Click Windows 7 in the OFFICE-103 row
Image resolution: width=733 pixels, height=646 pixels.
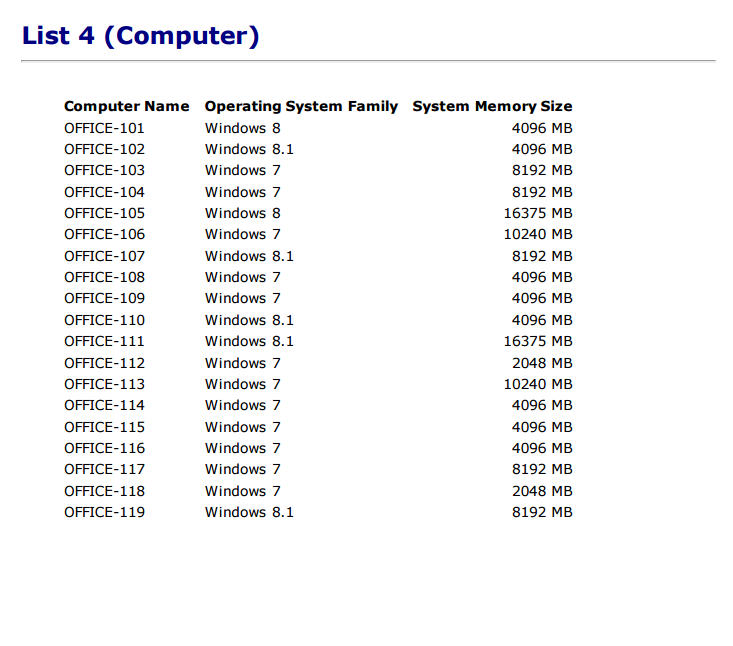[x=243, y=170]
